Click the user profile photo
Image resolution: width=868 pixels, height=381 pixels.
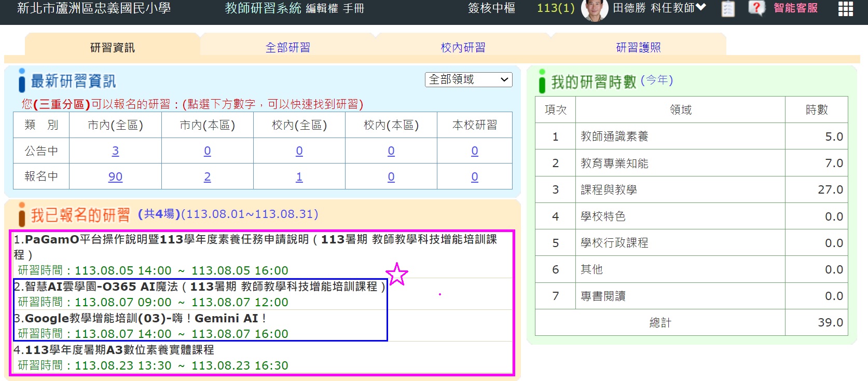[595, 9]
